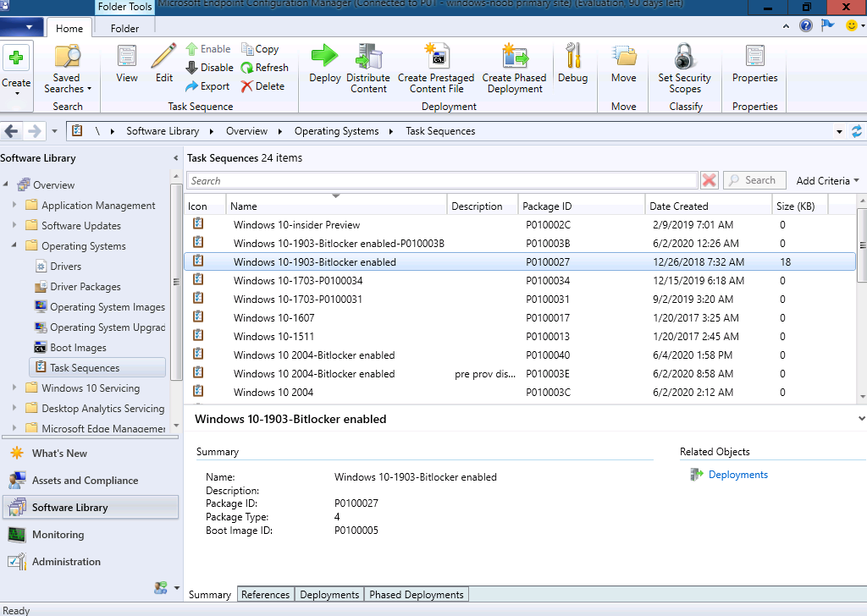The height and width of the screenshot is (616, 867).
Task: Expand the Application Management node
Action: click(14, 205)
